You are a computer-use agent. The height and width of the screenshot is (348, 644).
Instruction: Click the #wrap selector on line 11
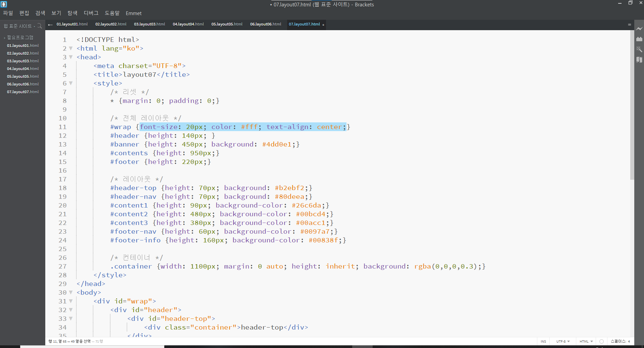pos(121,127)
